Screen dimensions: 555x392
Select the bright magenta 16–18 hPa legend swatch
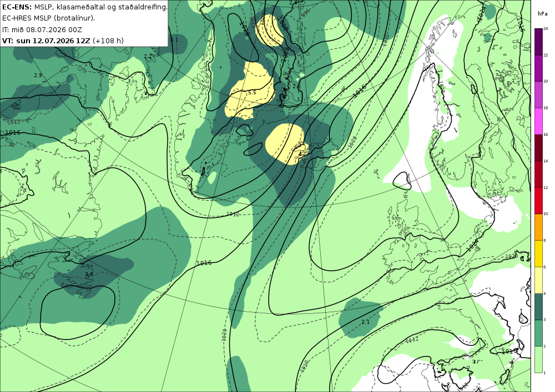[538, 121]
